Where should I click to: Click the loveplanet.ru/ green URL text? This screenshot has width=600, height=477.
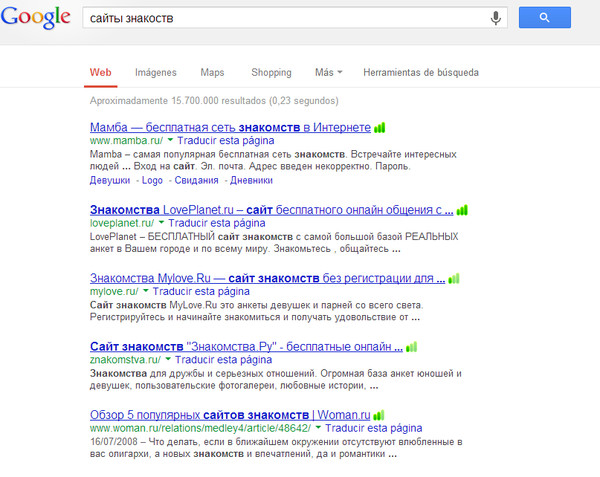click(122, 223)
